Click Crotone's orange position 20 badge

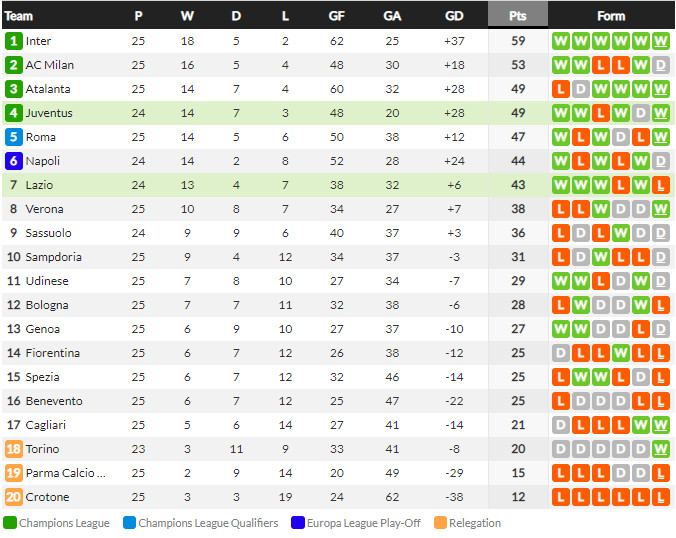pos(14,497)
